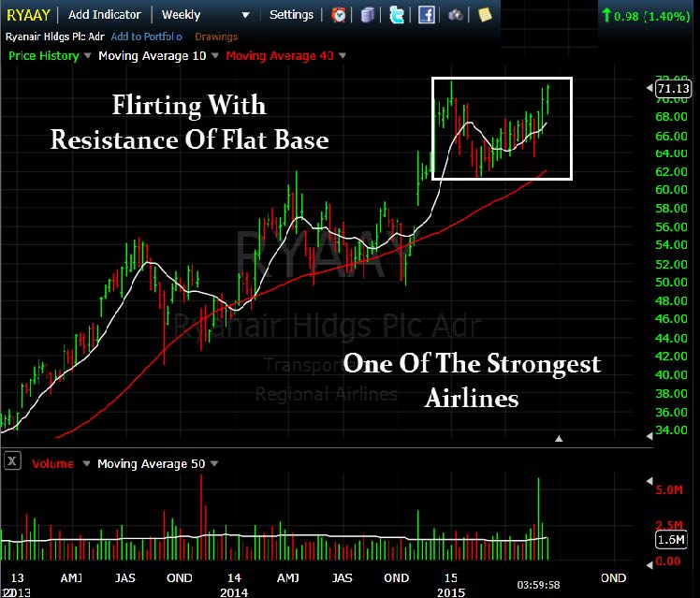Screen dimensions: 700x598
Task: Click the stacked database cylinder icon
Action: tap(368, 15)
